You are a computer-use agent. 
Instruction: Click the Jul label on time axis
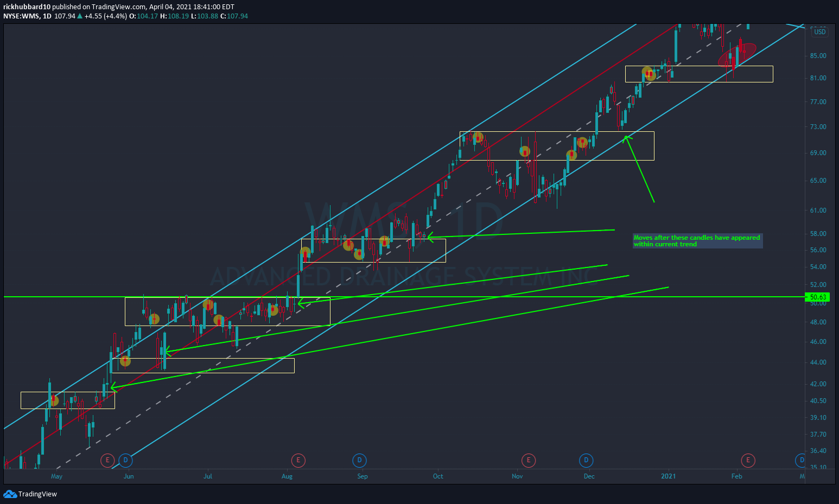tap(208, 476)
